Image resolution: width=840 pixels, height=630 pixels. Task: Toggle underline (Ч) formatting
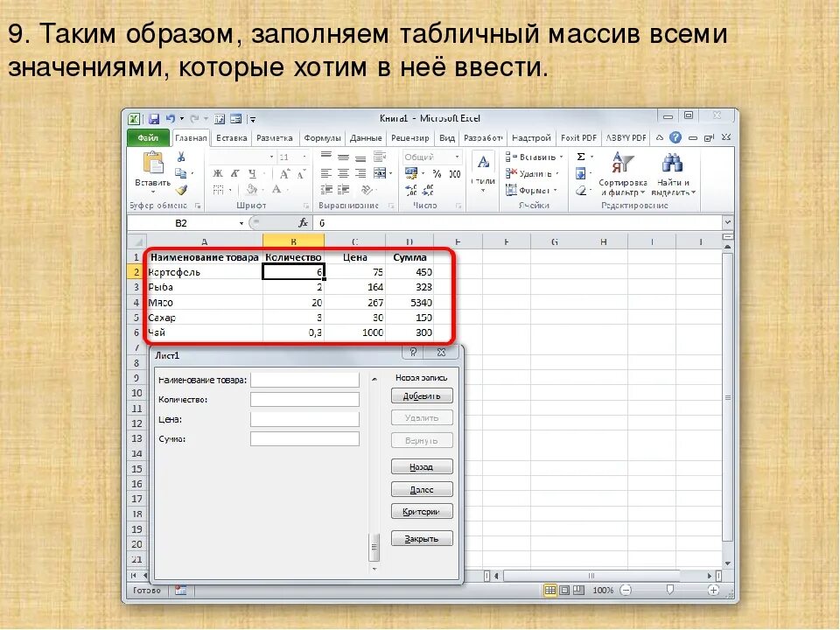tap(252, 173)
